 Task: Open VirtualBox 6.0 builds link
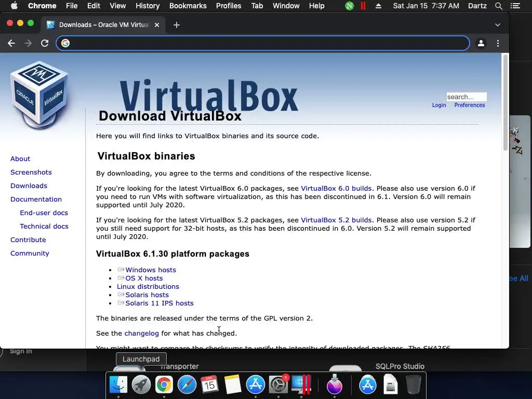336,188
